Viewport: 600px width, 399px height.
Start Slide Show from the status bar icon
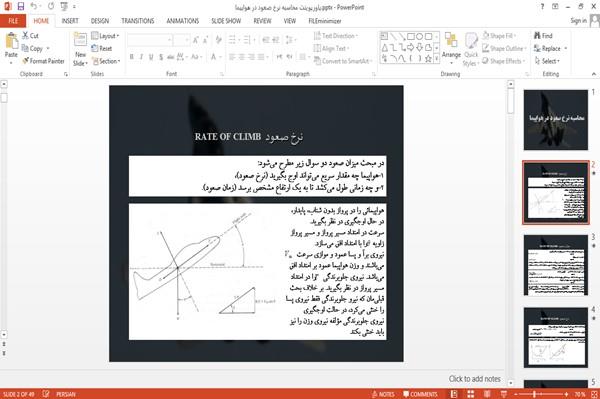pos(504,394)
